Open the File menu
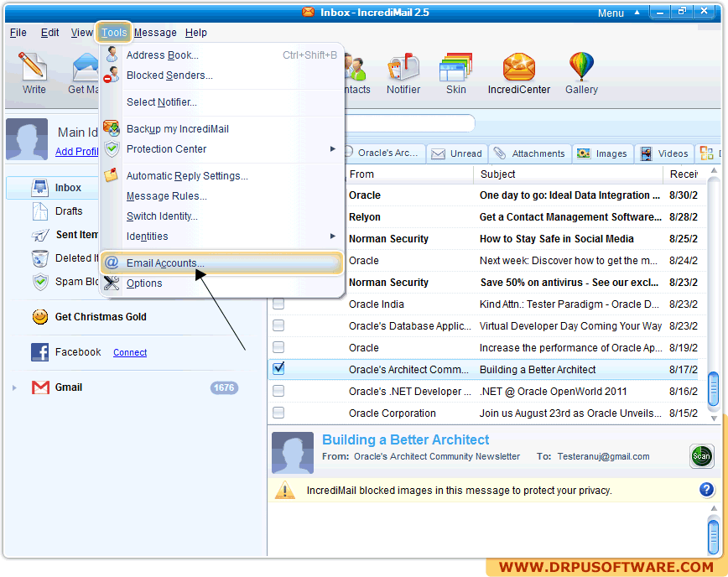The height and width of the screenshot is (577, 728). (18, 33)
